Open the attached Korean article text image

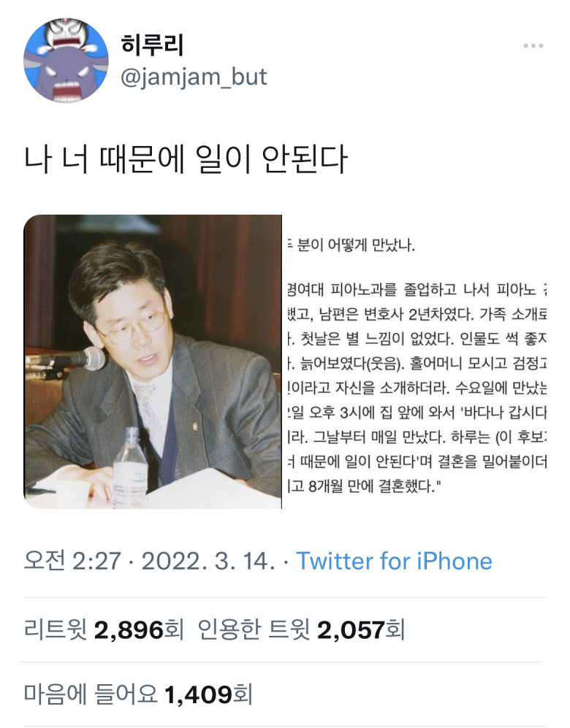coord(415,361)
